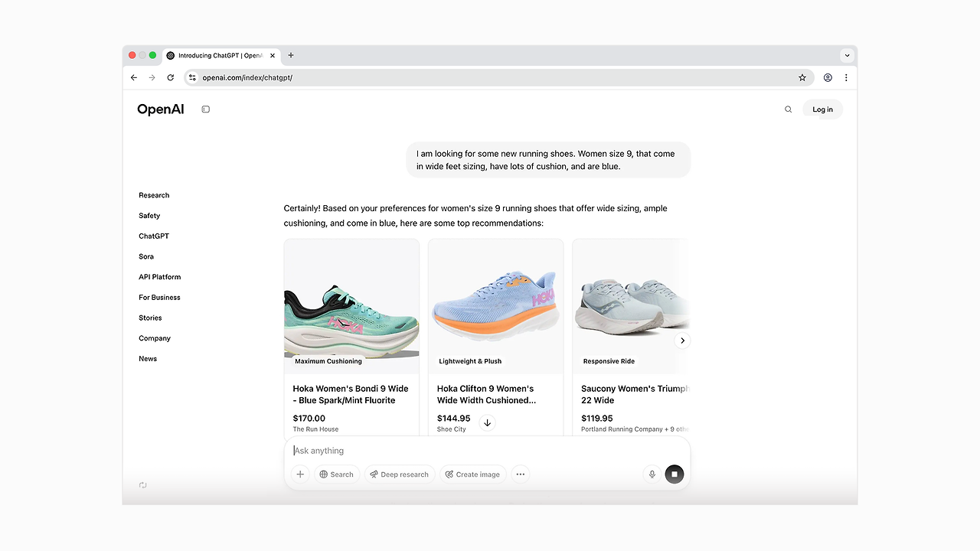
Task: Open the browser profile icon
Action: click(x=828, y=77)
